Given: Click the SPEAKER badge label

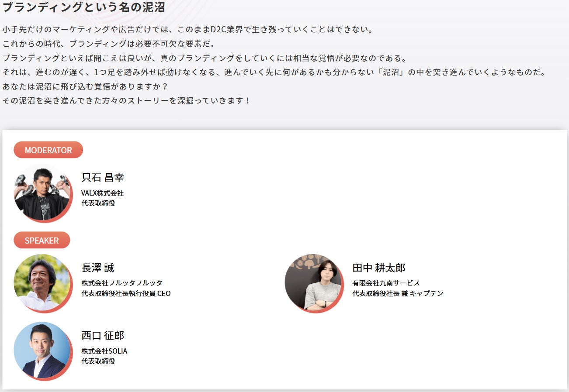Looking at the screenshot, I should point(42,240).
